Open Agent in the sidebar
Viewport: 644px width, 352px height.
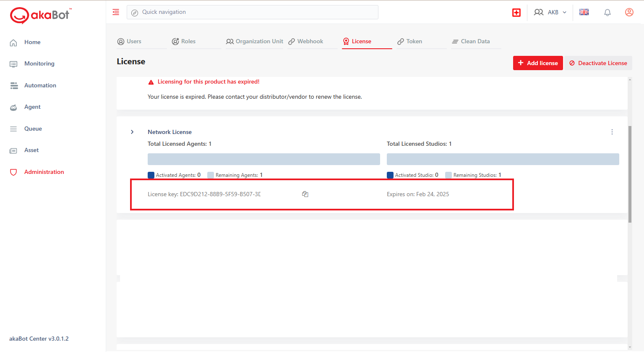[x=32, y=107]
